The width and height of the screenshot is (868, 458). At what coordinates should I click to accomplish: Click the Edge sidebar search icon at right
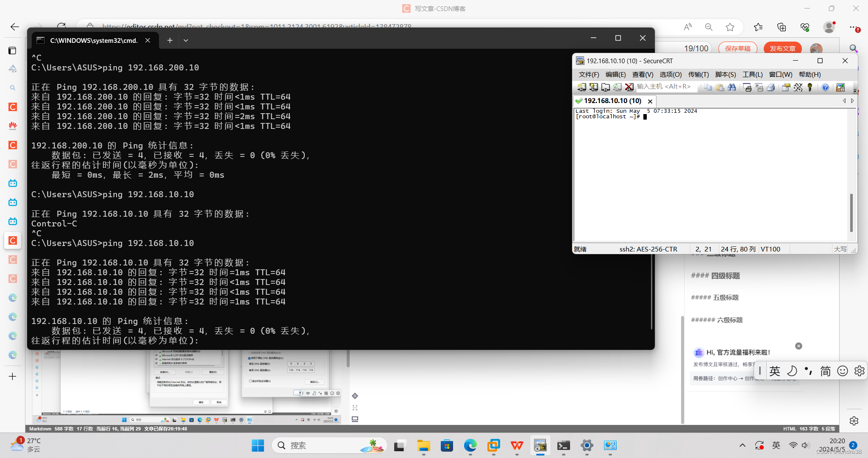tap(854, 48)
